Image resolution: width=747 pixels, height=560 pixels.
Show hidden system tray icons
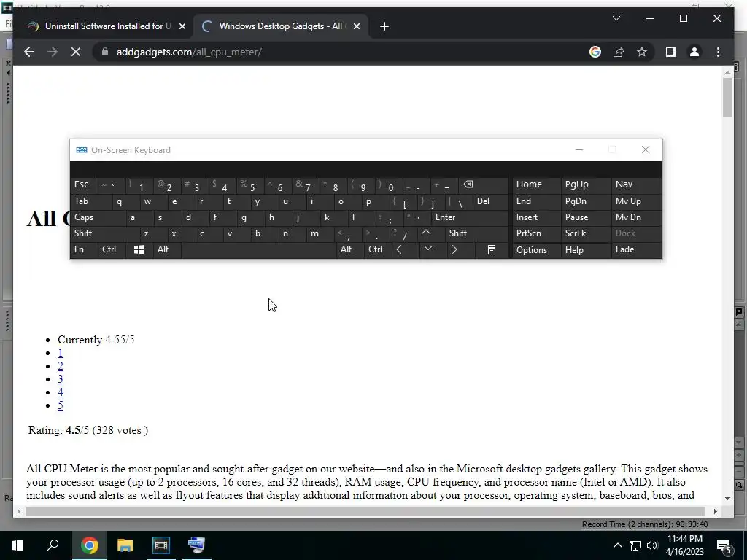pos(617,545)
